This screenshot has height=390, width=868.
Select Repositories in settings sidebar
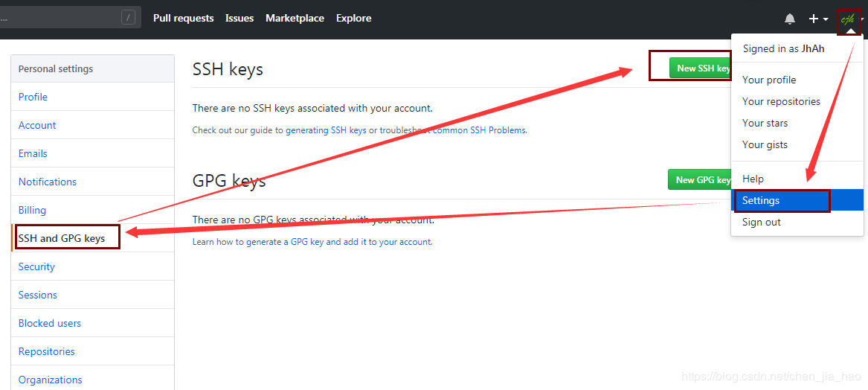[92, 351]
